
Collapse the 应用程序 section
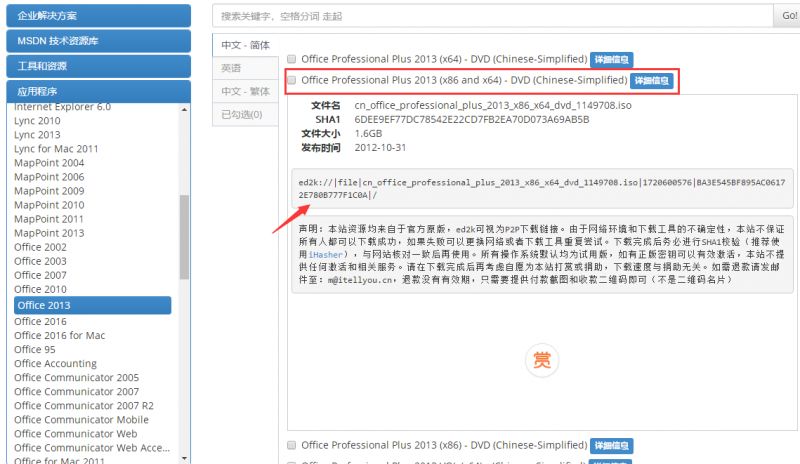click(x=98, y=91)
